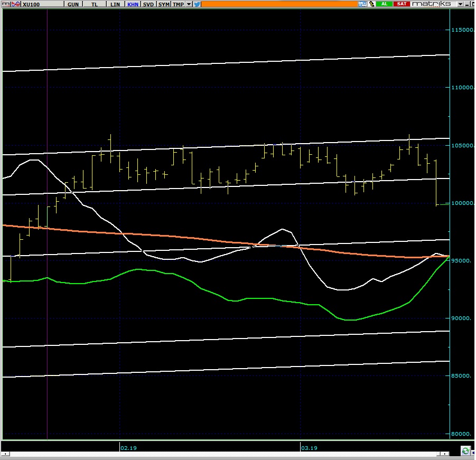Click the TL currency button
This screenshot has height=460, width=476.
coord(95,4)
